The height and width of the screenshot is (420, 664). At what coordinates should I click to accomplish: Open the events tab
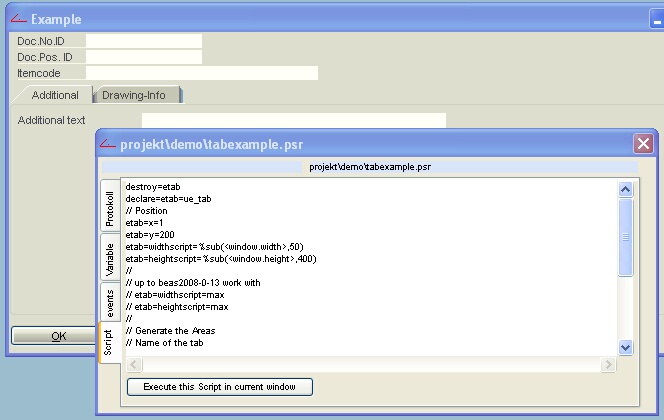[x=110, y=303]
